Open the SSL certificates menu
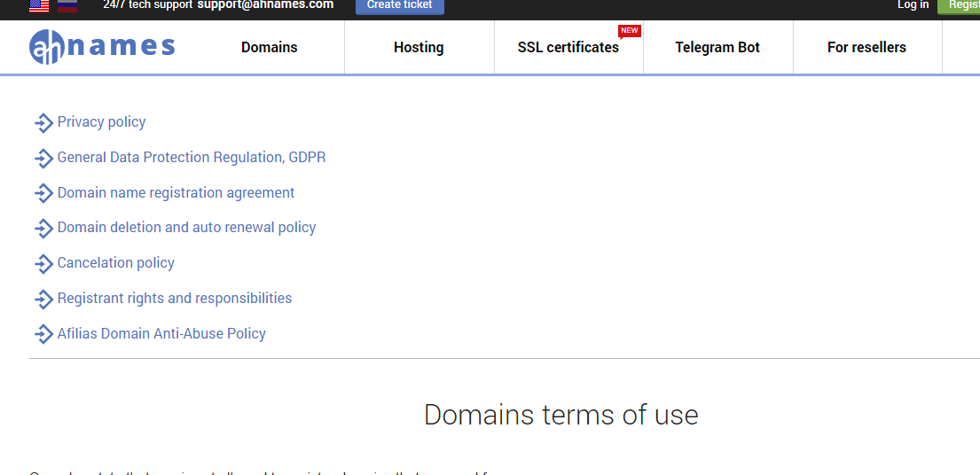The width and height of the screenshot is (980, 475). (568, 48)
